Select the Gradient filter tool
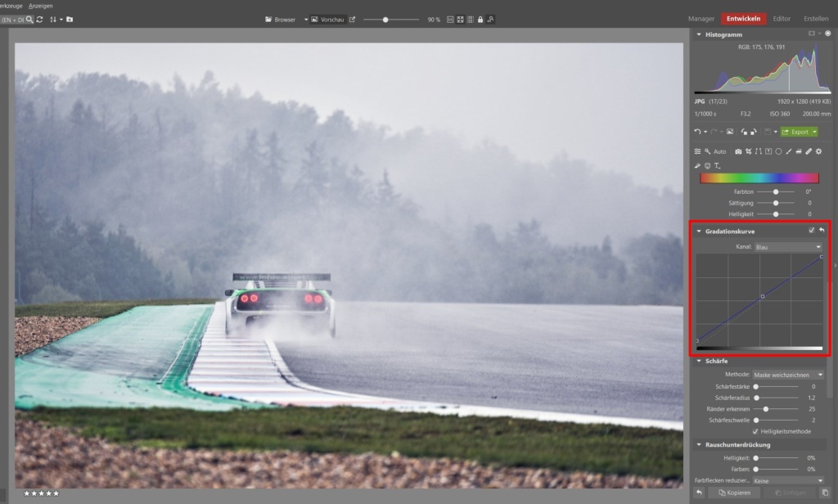The image size is (838, 504). [x=768, y=151]
